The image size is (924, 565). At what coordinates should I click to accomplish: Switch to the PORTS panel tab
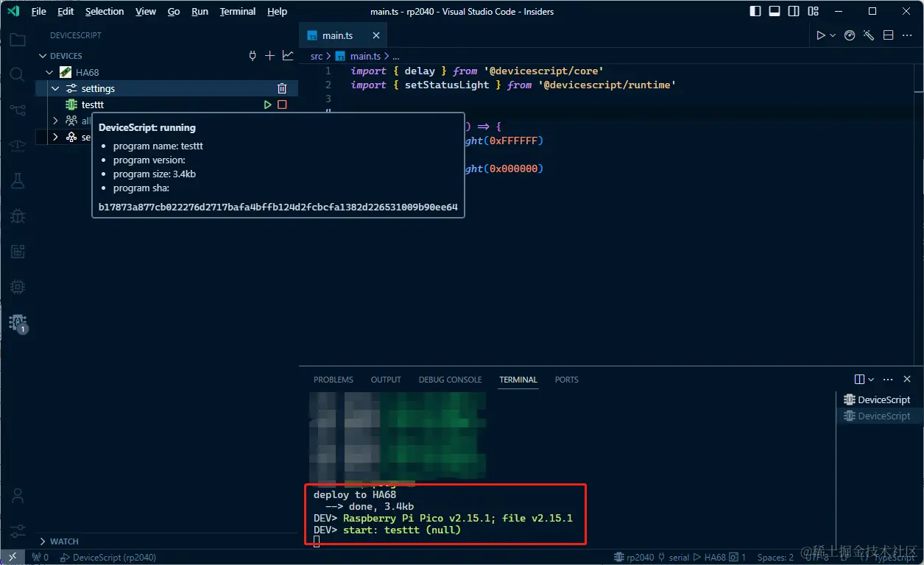[567, 380]
